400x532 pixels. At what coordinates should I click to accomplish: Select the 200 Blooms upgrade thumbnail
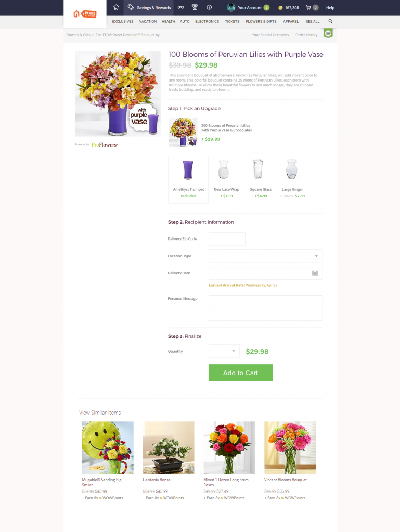(x=183, y=132)
